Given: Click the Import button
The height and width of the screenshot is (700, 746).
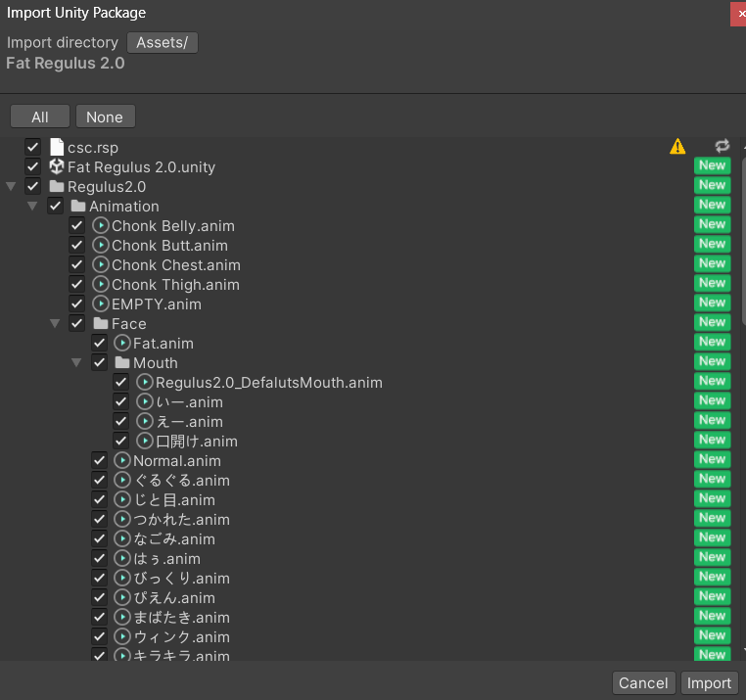Looking at the screenshot, I should [x=709, y=683].
